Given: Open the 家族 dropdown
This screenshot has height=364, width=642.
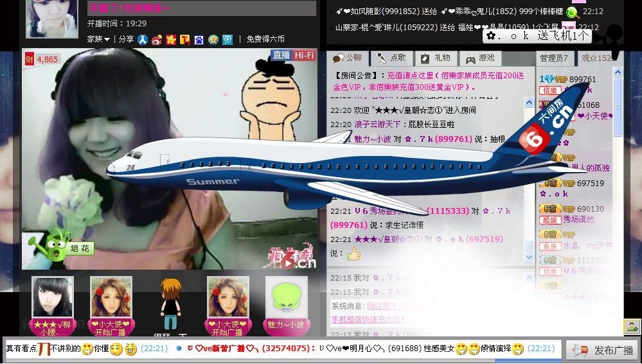Looking at the screenshot, I should click(x=98, y=39).
